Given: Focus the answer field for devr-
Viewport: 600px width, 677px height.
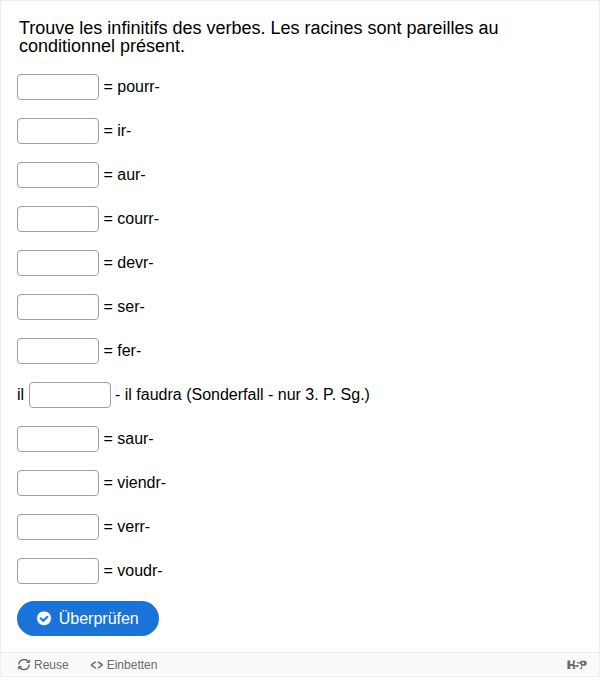Looking at the screenshot, I should pos(58,263).
